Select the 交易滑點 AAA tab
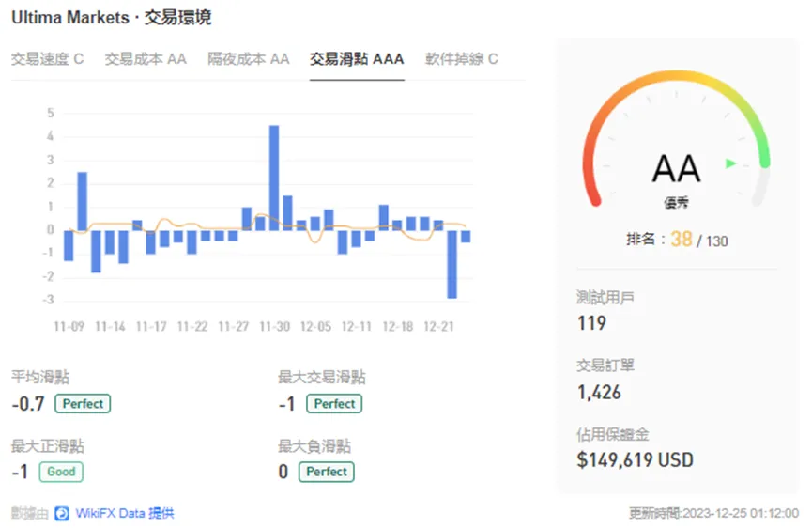Screen dimensions: 812x528 pos(357,59)
